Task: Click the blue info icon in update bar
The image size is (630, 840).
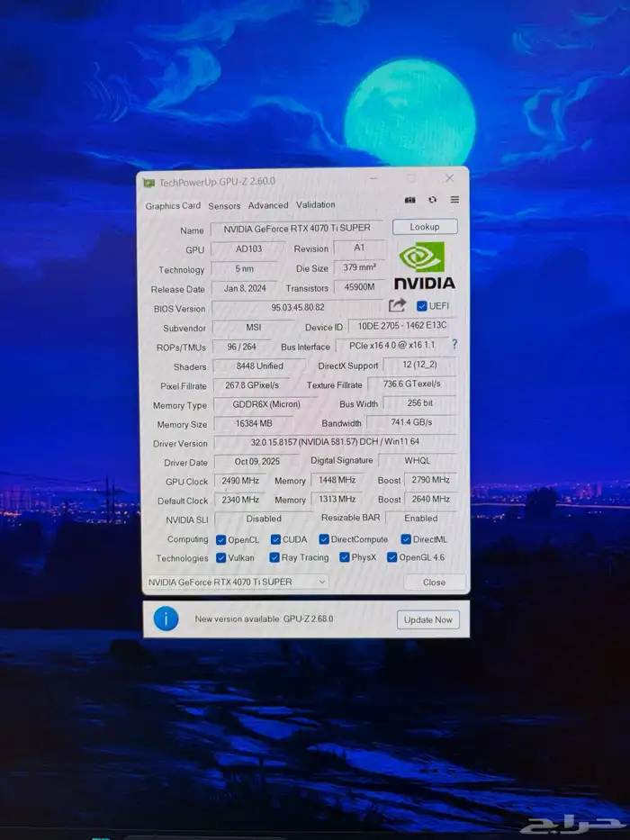Action: point(166,619)
